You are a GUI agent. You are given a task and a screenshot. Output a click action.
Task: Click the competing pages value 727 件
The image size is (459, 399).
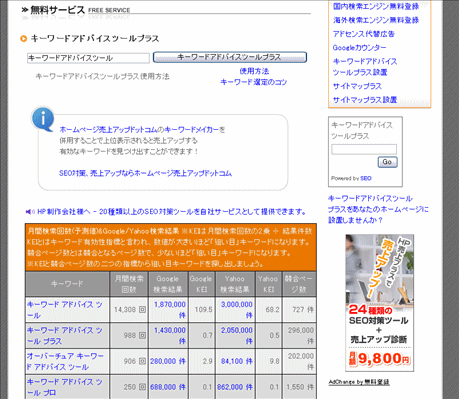(x=303, y=310)
